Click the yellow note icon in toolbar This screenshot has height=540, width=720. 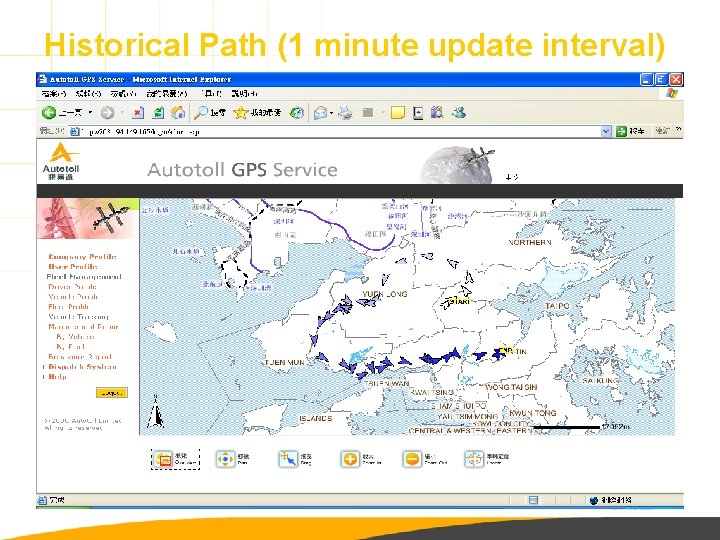(x=398, y=112)
